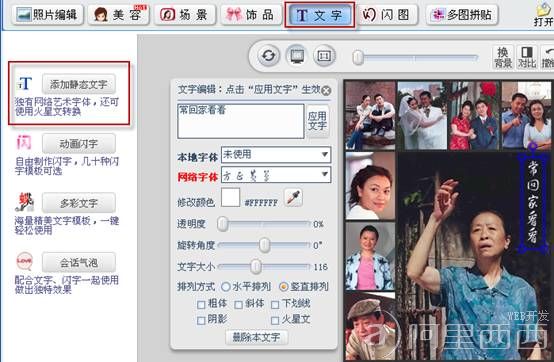
Task: Open the 多图拼贴 collage tab
Action: click(462, 15)
